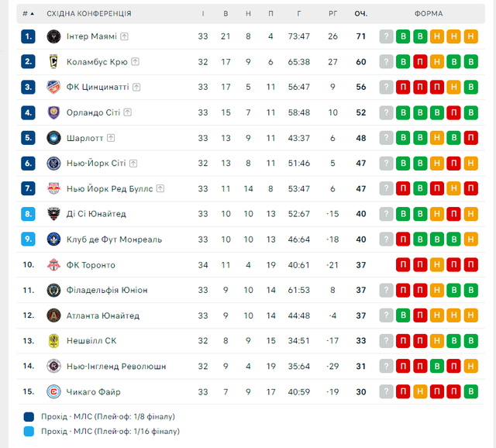Sort standings by РГ goal difference column
This screenshot has width=496, height=448.
click(x=333, y=14)
